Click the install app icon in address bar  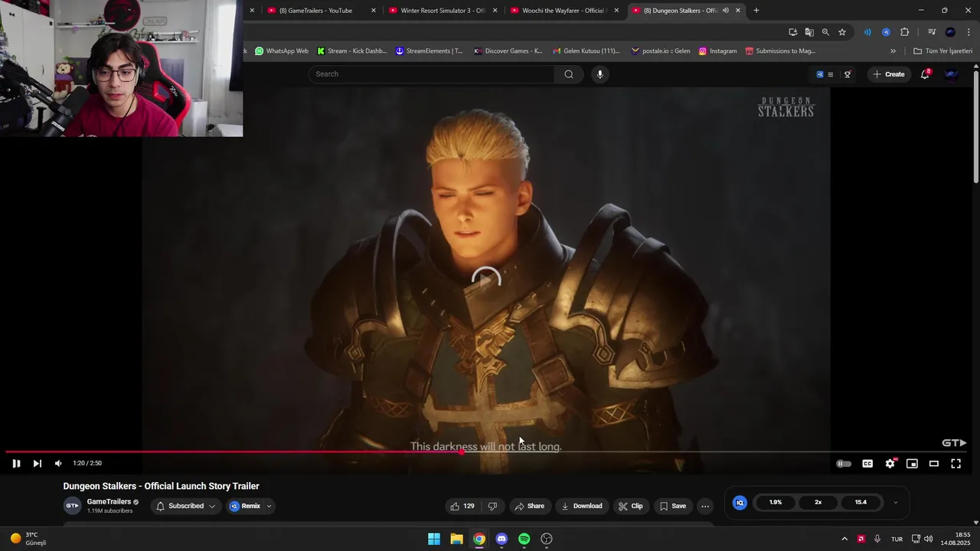pos(793,32)
